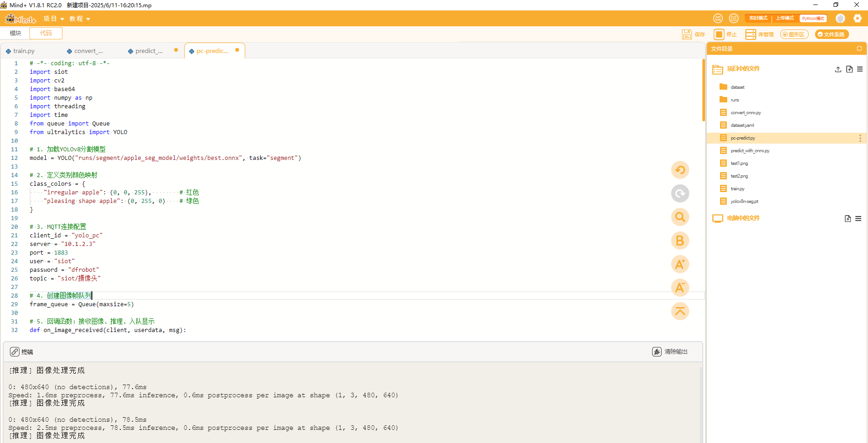Open dataset.yaml in file list
The width and height of the screenshot is (868, 443).
tap(742, 125)
